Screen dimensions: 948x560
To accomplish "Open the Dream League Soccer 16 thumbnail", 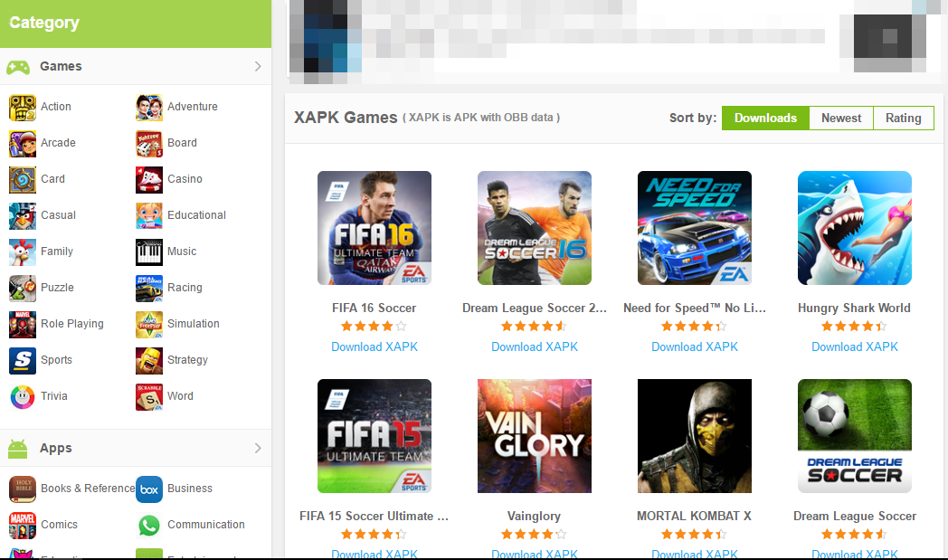I will 535,228.
